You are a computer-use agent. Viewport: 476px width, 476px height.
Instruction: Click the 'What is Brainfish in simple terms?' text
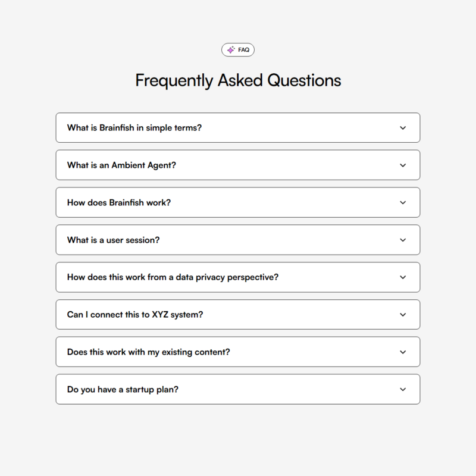(134, 128)
